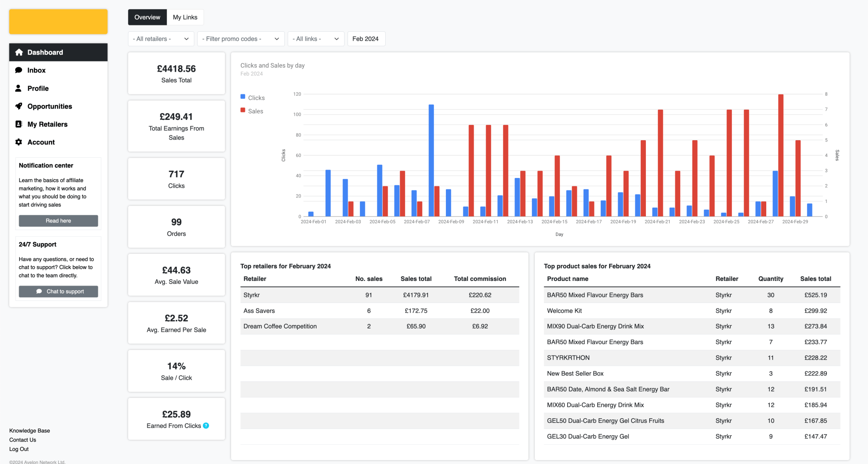Toggle the Clicks series in the chart legend
The height and width of the screenshot is (464, 868).
point(256,98)
